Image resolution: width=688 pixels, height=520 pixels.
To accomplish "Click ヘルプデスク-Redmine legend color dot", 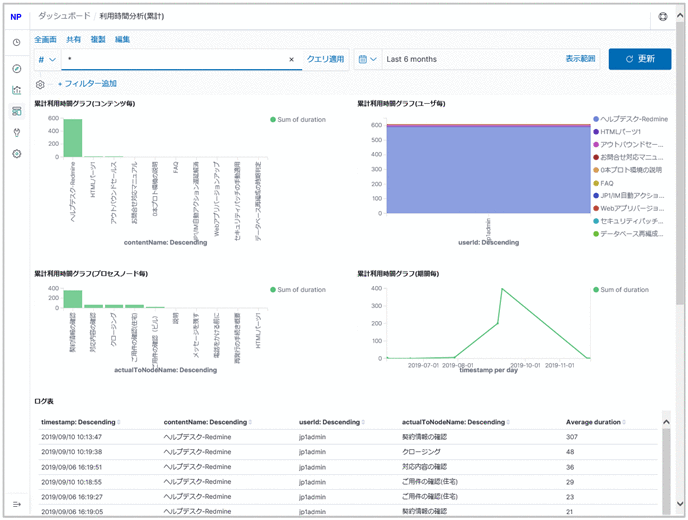I will coord(595,119).
